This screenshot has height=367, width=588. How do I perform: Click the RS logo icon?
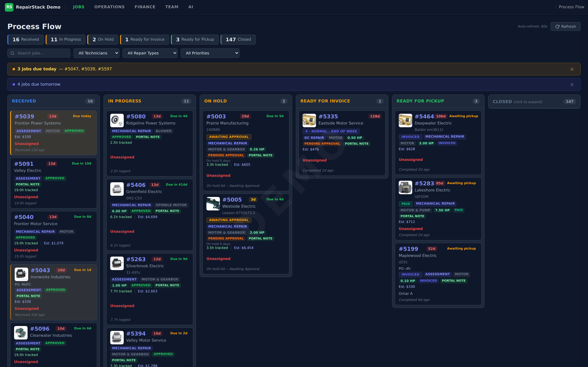tap(9, 7)
